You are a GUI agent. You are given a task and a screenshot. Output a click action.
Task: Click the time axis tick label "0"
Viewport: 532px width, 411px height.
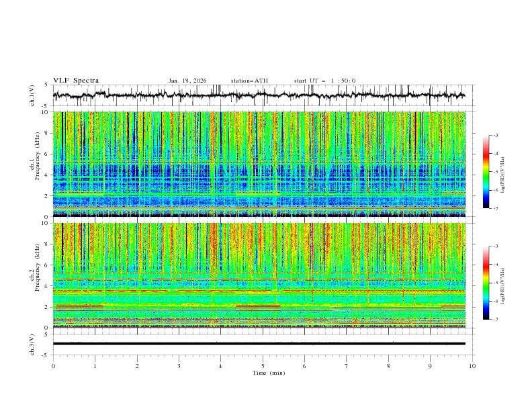53,366
